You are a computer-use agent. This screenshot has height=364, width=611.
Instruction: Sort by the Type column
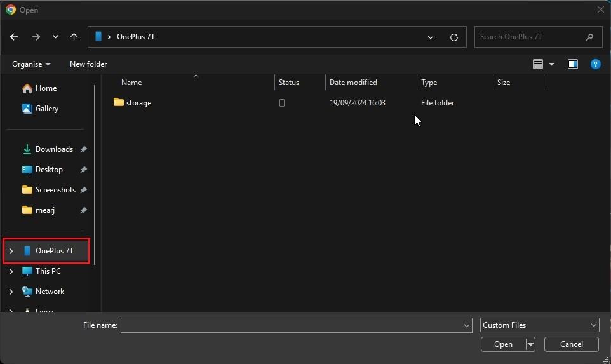pos(429,82)
